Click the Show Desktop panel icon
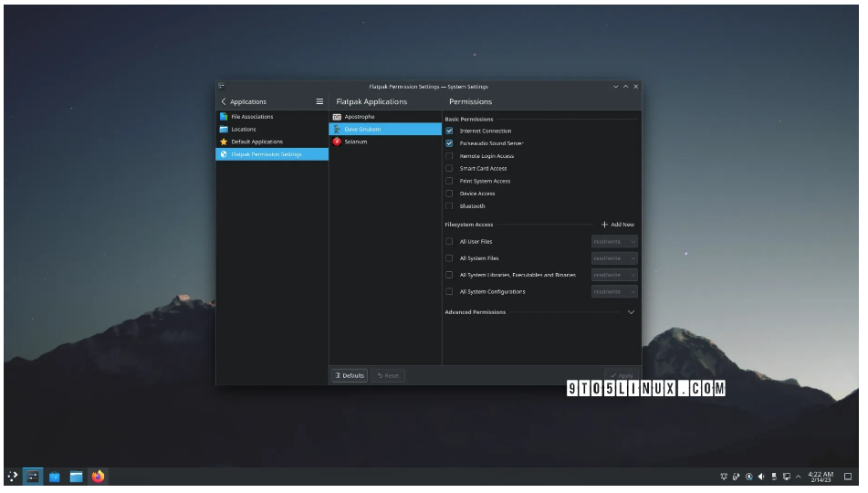Image resolution: width=868 pixels, height=493 pixels. point(848,477)
